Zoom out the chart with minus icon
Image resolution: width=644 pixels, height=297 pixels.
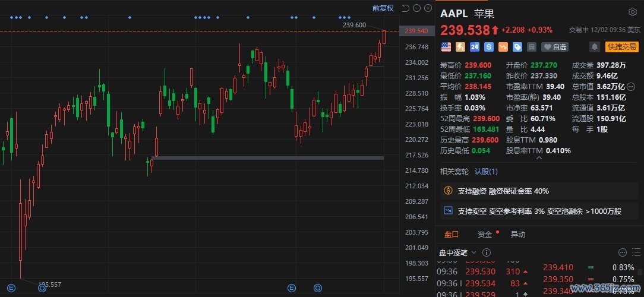click(416, 8)
